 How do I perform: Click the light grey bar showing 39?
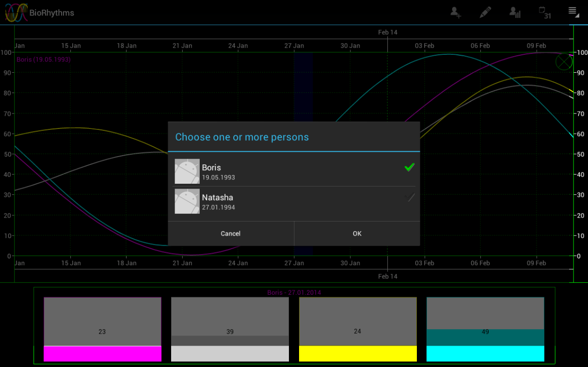click(x=230, y=330)
